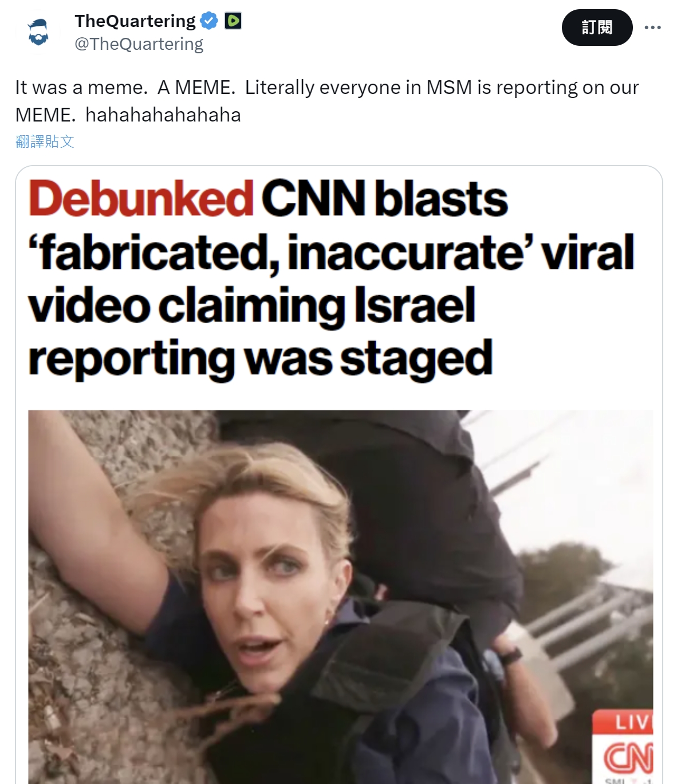Open the TheQuartering display name
Image resolution: width=677 pixels, height=784 pixels.
[135, 21]
